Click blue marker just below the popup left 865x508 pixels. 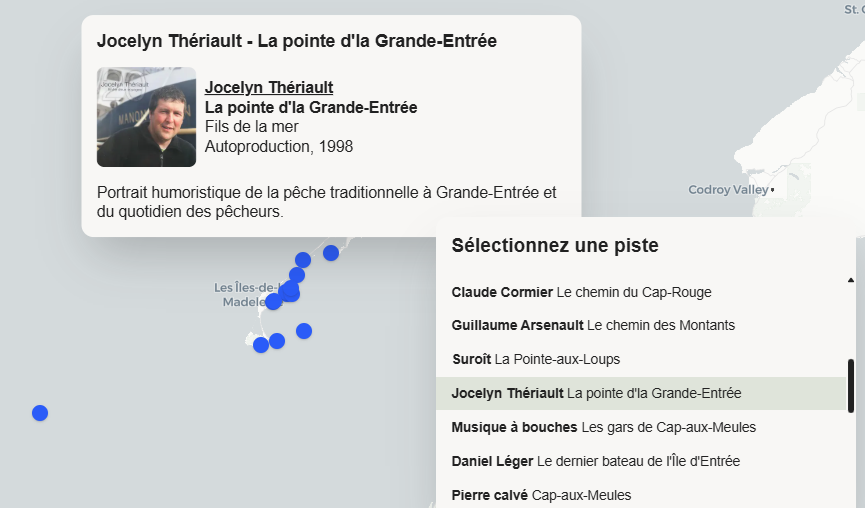303,260
